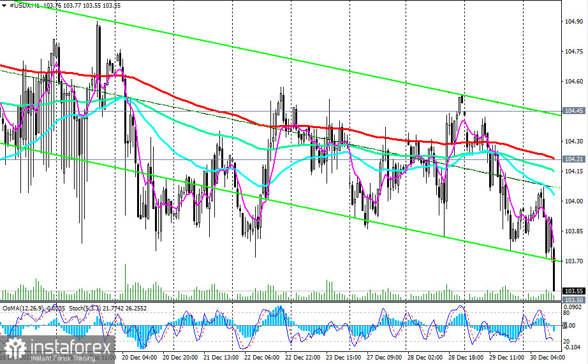The width and height of the screenshot is (588, 364).
Task: Click the 27 Dec 09:00 time label
Action: click(385, 357)
